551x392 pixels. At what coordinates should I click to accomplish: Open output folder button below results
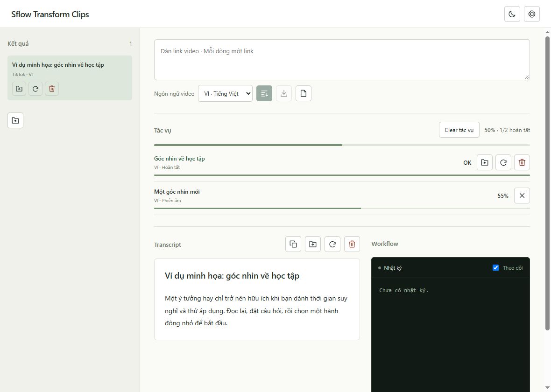pos(15,120)
